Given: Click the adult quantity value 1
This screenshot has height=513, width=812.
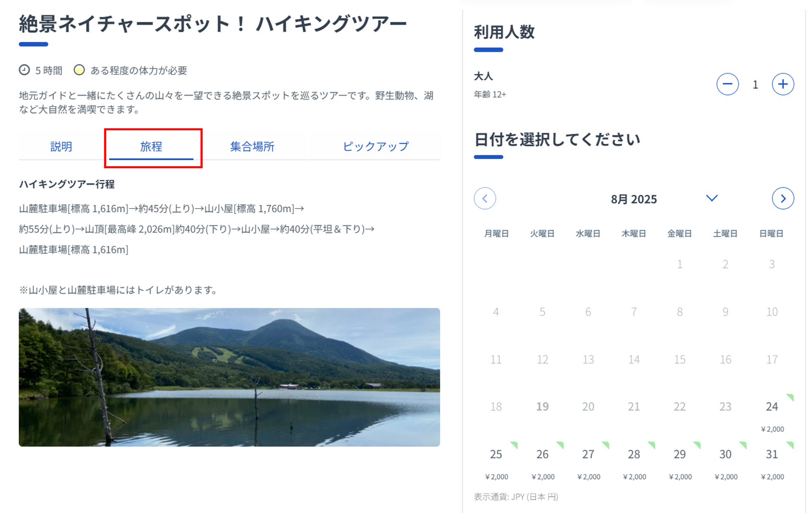Looking at the screenshot, I should 755,85.
